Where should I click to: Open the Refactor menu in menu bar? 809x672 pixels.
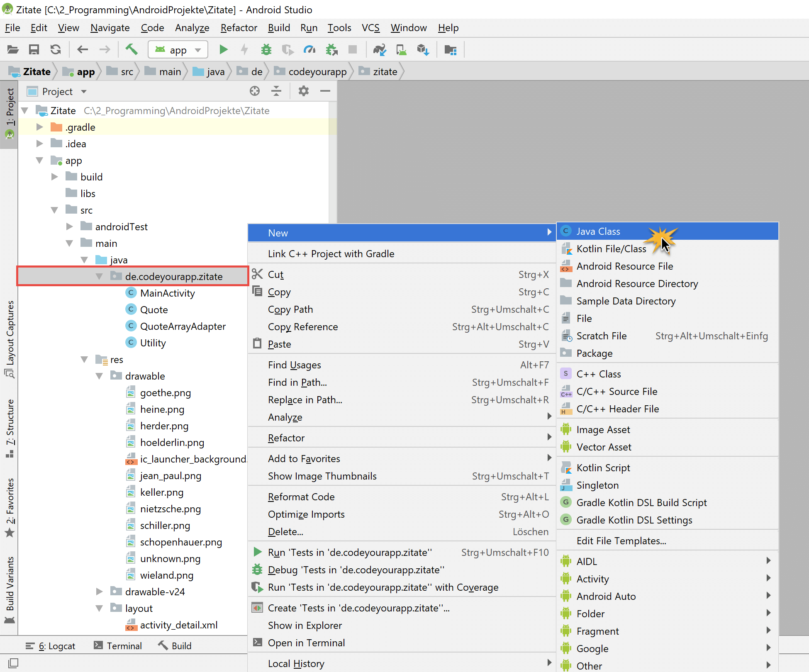click(239, 28)
